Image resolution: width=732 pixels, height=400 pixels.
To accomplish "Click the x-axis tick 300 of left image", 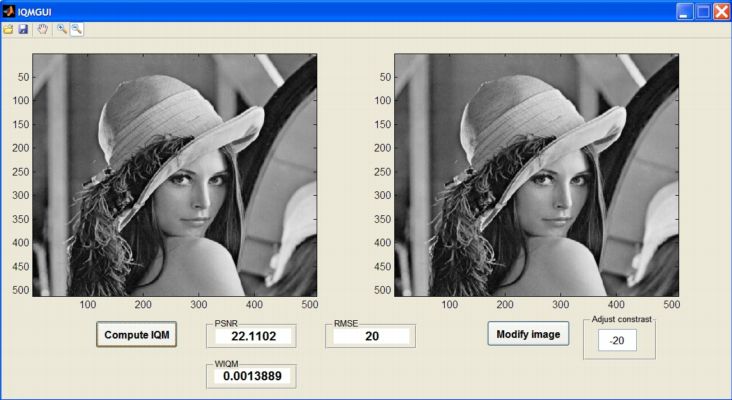I will pyautogui.click(x=198, y=305).
